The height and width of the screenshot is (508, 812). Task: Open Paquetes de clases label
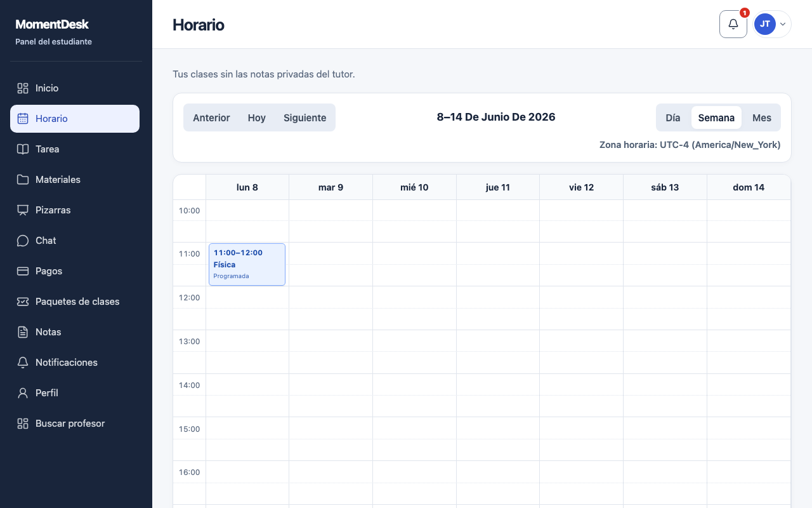click(77, 302)
